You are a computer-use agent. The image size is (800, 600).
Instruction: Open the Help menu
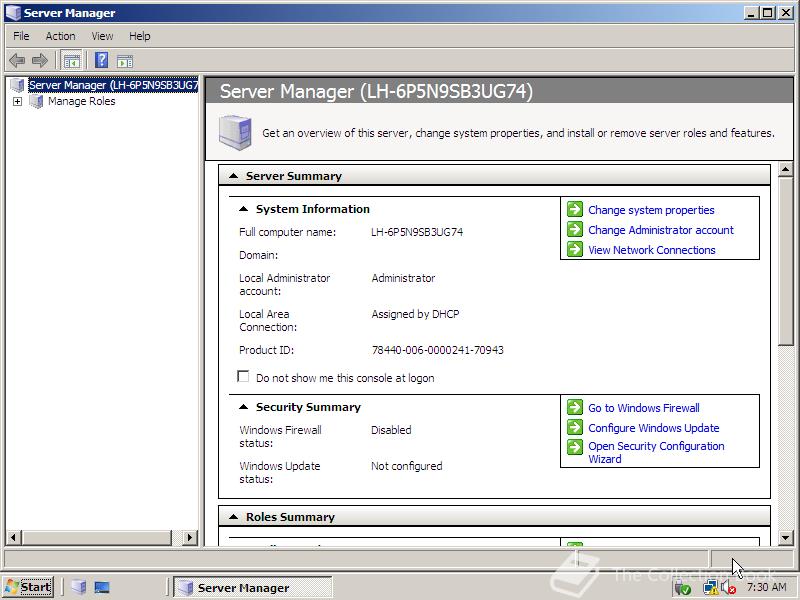139,36
